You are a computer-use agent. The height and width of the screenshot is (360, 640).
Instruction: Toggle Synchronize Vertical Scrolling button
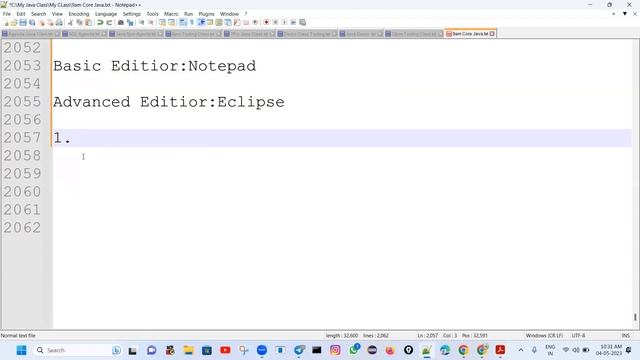(162, 22)
